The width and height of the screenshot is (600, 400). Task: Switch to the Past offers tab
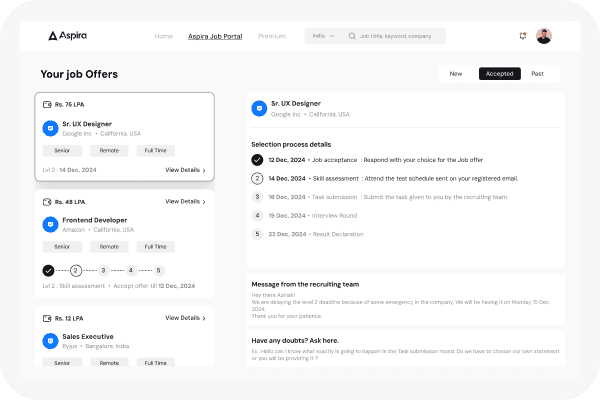[x=537, y=73]
